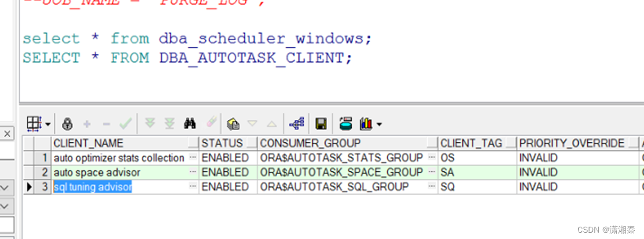Place cursor in DBA_AUTOTASK_CLIENT query line
The height and width of the screenshot is (239, 644).
coord(187,57)
